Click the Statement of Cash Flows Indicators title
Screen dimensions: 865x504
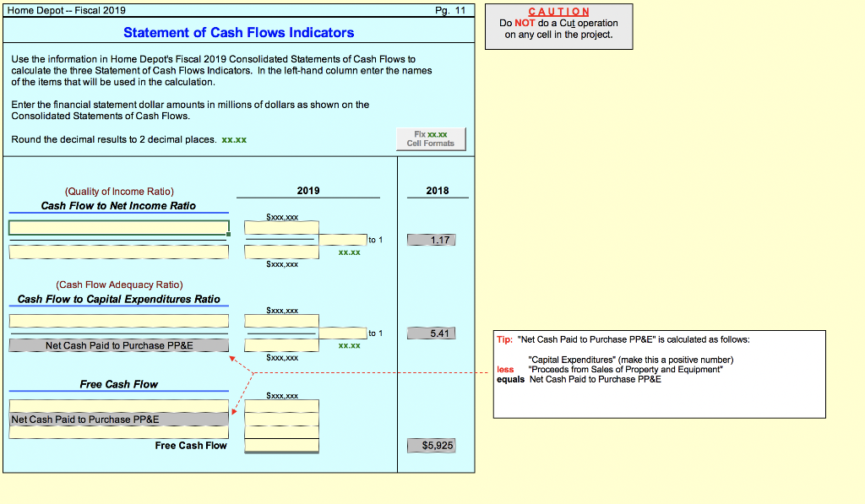238,32
